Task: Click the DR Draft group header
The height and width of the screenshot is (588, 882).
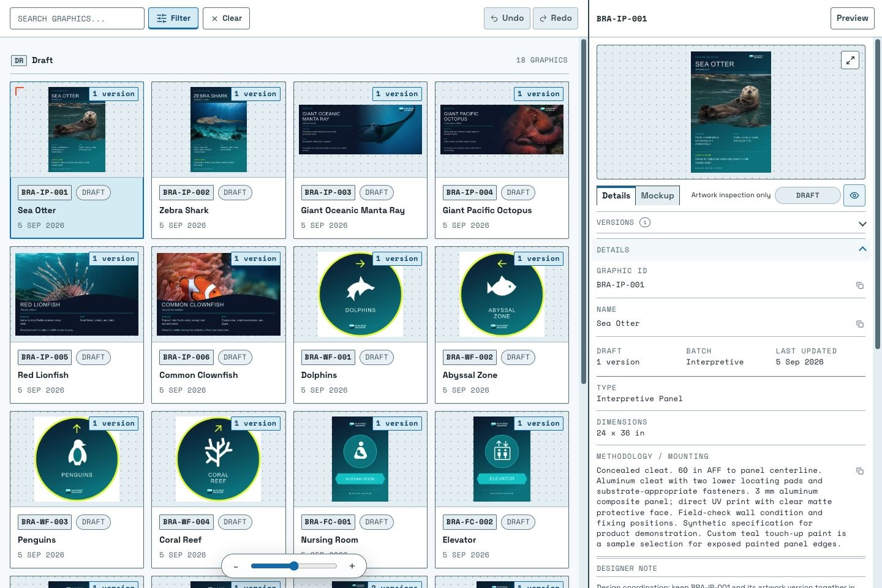Action: click(x=32, y=60)
